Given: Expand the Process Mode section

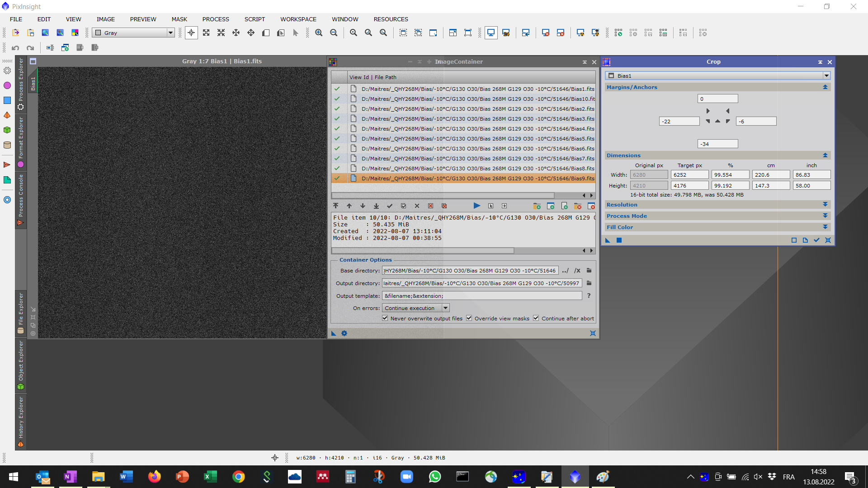Looking at the screenshot, I should [825, 216].
